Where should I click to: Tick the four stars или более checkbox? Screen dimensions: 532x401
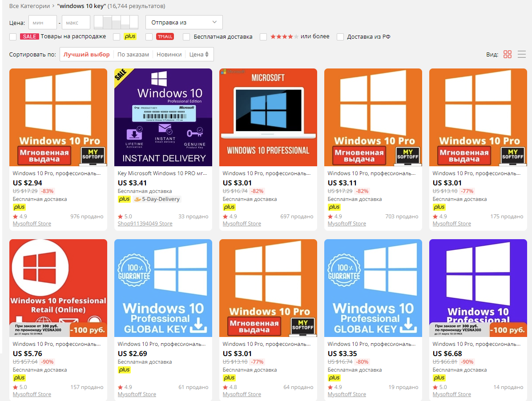(263, 36)
